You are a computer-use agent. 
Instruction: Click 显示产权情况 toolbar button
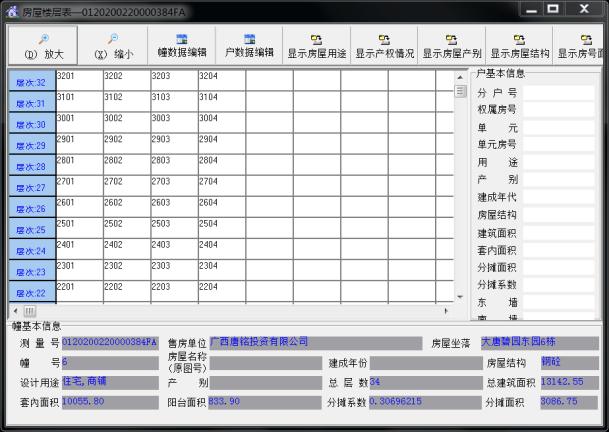(x=384, y=45)
